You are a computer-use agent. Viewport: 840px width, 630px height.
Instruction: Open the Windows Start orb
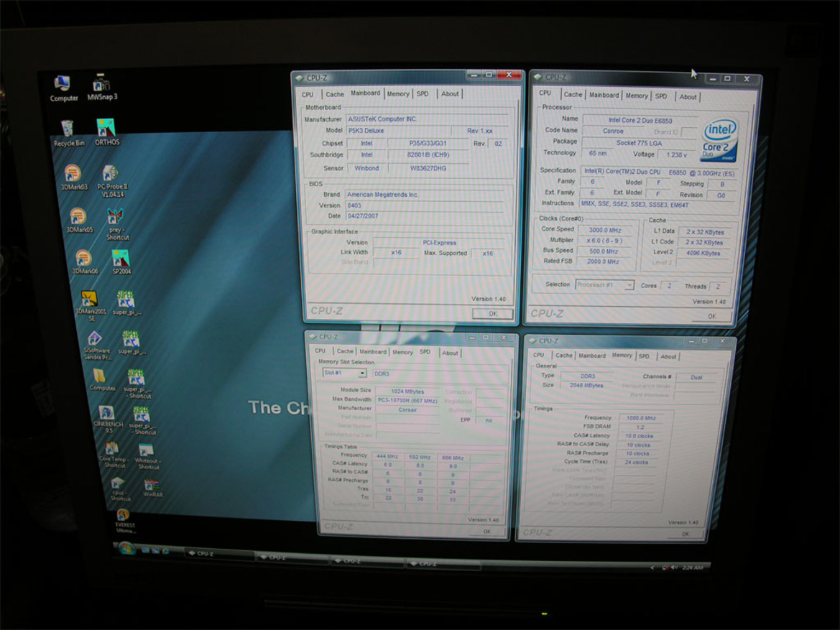[126, 548]
